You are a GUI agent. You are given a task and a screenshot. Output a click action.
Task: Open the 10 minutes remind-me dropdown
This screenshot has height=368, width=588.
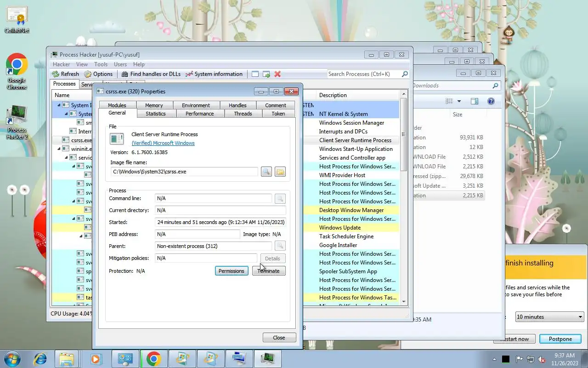[549, 317]
